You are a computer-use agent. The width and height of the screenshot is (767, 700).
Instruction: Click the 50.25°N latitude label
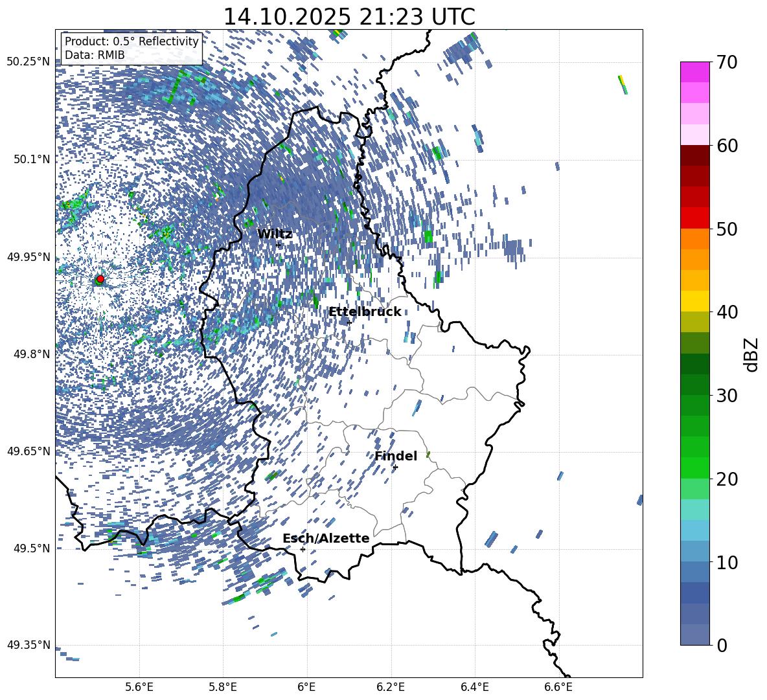(x=29, y=62)
